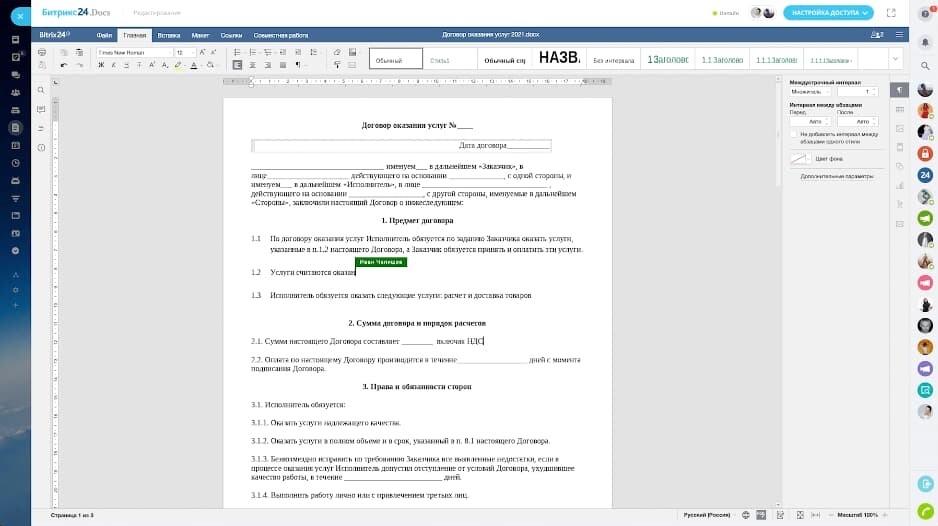Check 'Не добавлять интервал между абзацами' box
The image size is (938, 526).
tap(793, 133)
